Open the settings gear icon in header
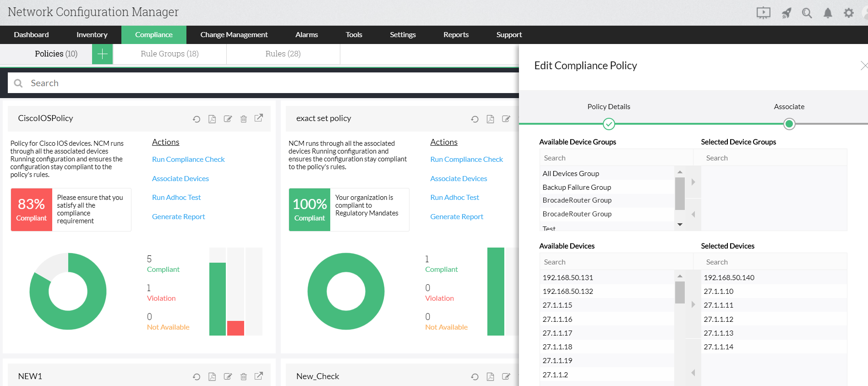The height and width of the screenshot is (386, 868). [x=849, y=13]
